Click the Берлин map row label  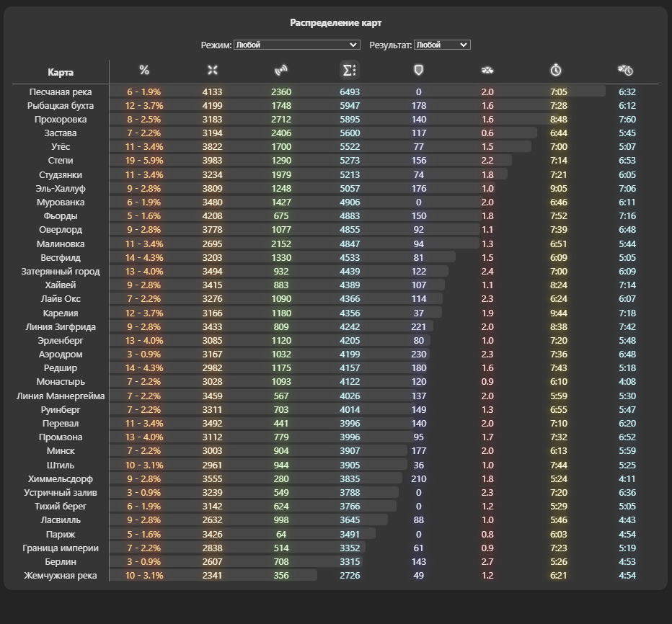point(61,562)
